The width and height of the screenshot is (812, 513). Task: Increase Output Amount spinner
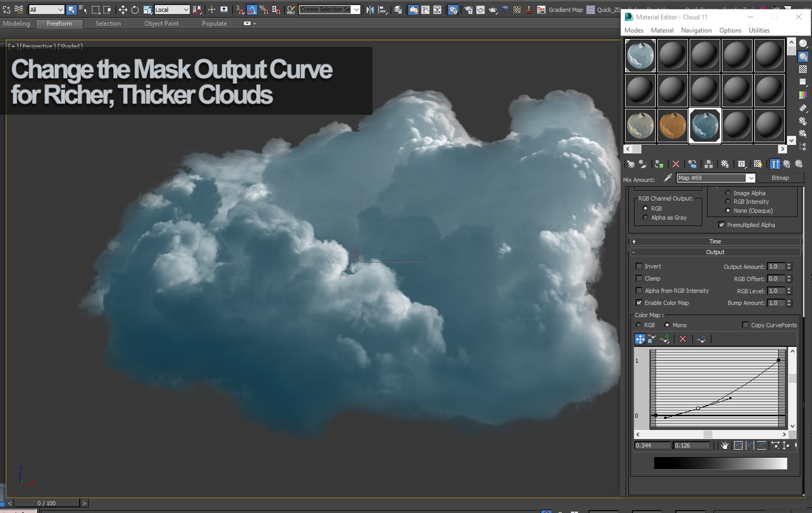[x=789, y=265]
